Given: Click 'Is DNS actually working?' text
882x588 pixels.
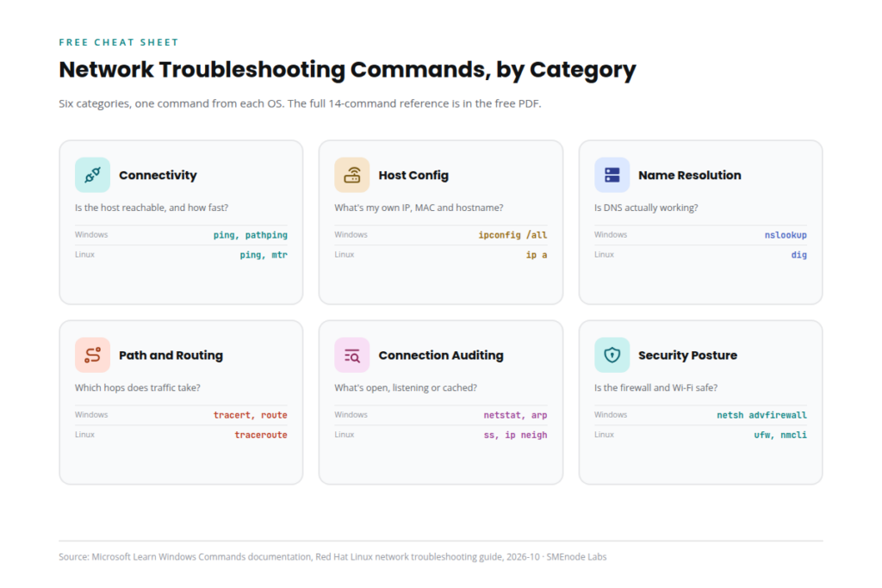Looking at the screenshot, I should 646,207.
